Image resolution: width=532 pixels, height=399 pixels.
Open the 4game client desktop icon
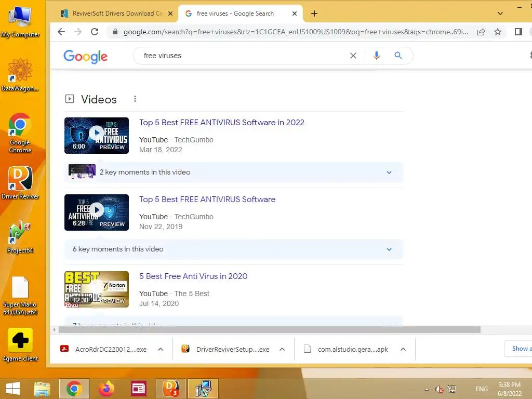(20, 345)
